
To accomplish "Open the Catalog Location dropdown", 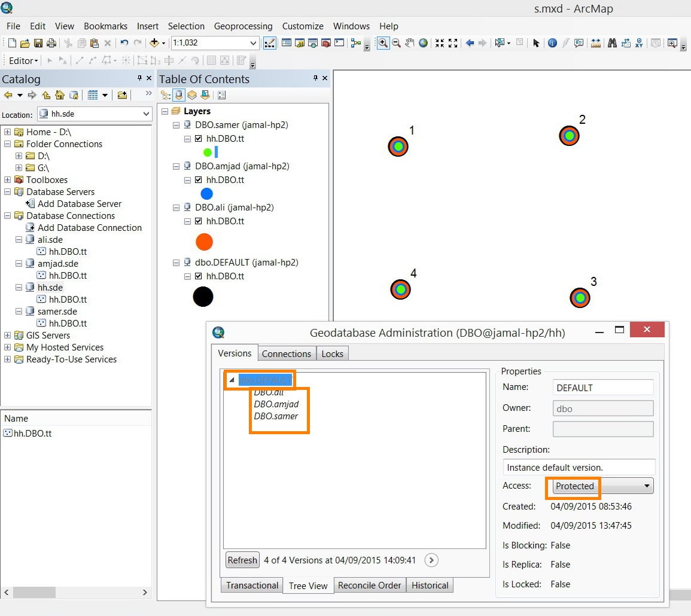I will (146, 114).
